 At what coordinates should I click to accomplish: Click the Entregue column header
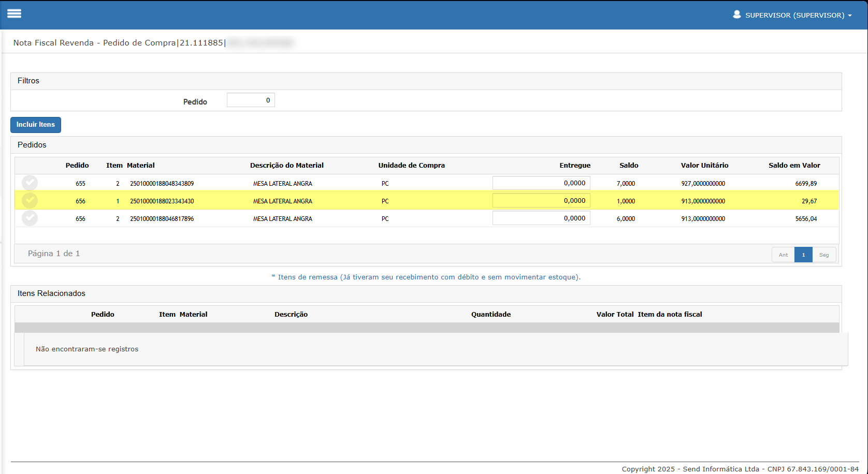(x=575, y=166)
